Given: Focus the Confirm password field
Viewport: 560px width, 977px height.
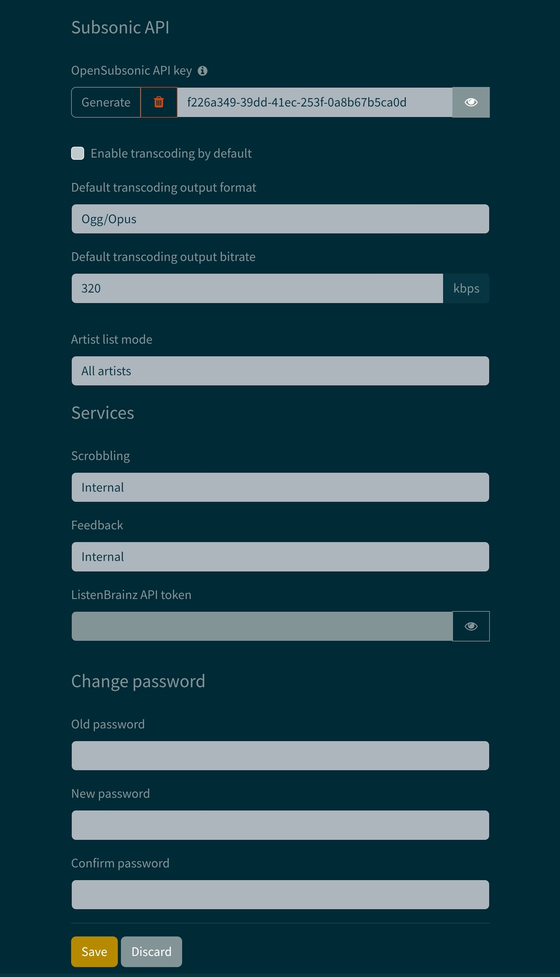Looking at the screenshot, I should (280, 895).
